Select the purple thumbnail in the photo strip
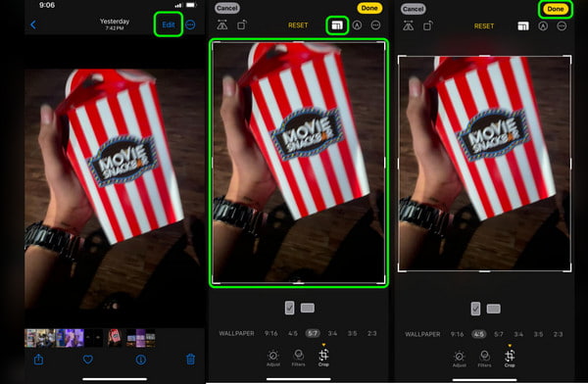 (70, 338)
